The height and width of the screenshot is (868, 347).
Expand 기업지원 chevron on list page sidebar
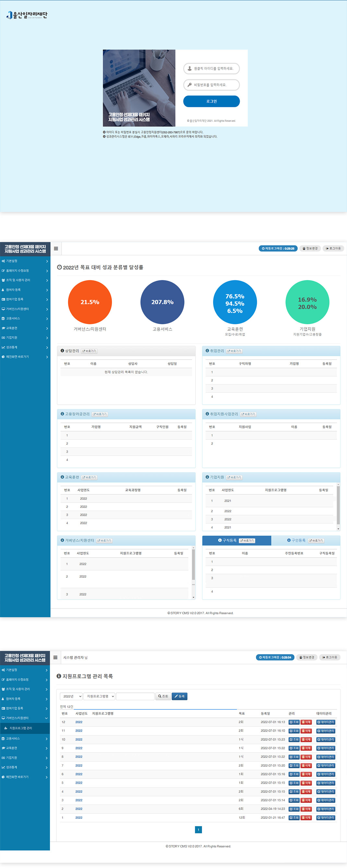pos(46,758)
